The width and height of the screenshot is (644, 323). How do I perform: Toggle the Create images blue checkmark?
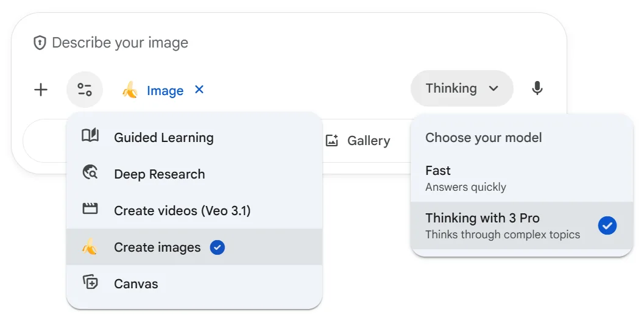point(218,247)
